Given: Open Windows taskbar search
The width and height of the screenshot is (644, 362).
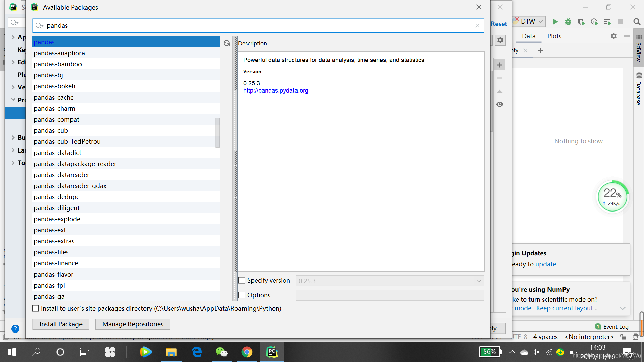Looking at the screenshot, I should [x=36, y=352].
